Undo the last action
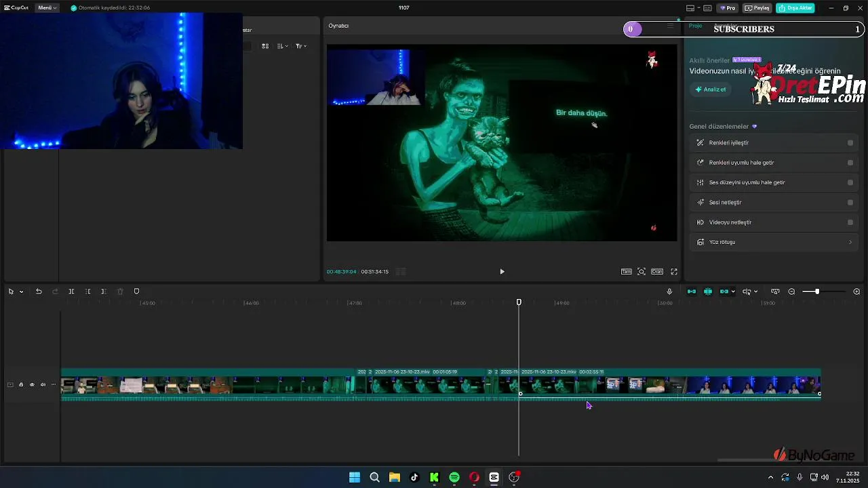Image resolution: width=868 pixels, height=488 pixels. pyautogui.click(x=39, y=291)
